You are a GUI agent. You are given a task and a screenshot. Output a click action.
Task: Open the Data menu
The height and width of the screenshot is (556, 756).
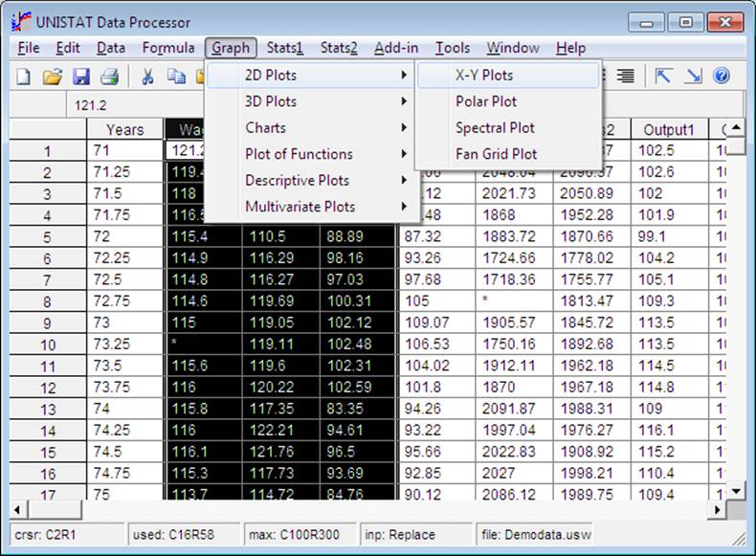point(111,48)
